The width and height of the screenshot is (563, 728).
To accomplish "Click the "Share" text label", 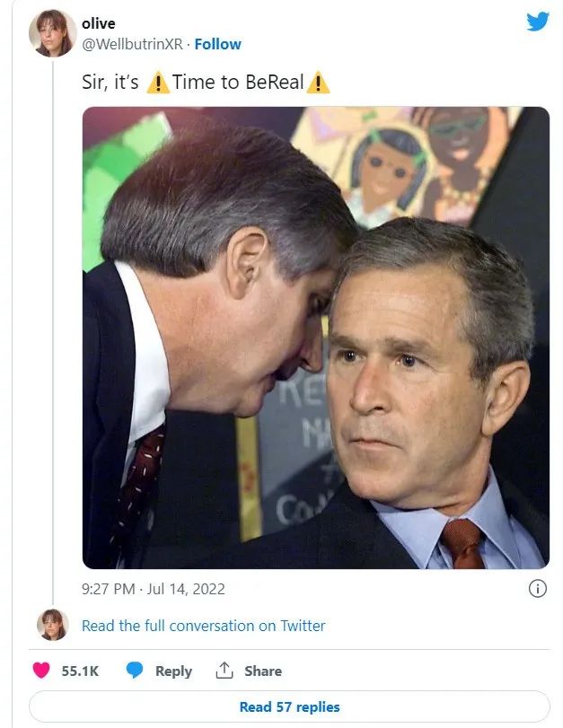I will [263, 671].
